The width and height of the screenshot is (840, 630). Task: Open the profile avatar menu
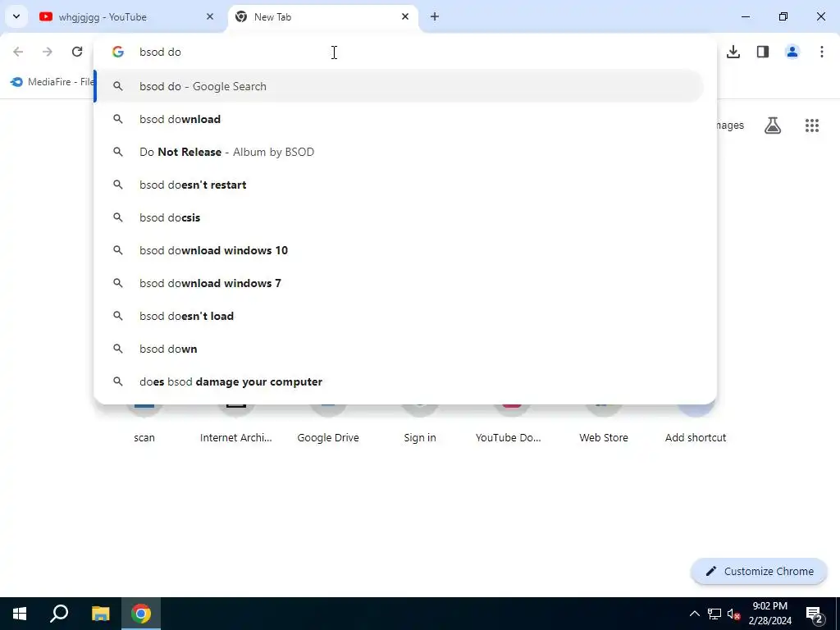coord(792,52)
